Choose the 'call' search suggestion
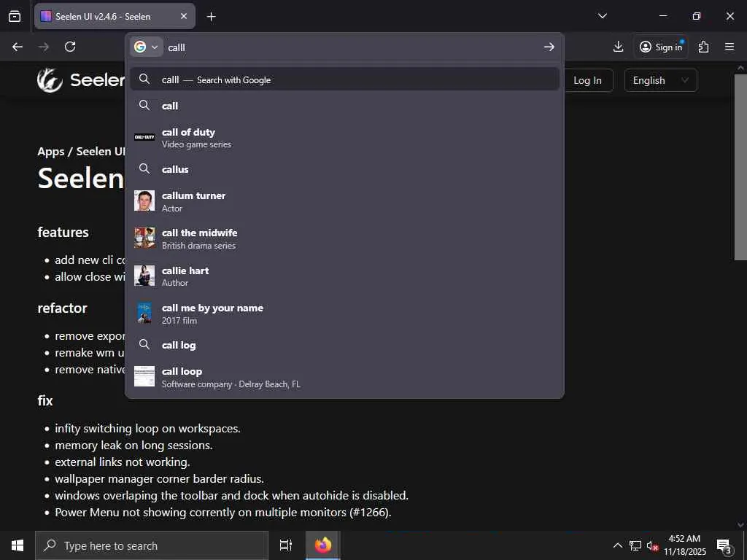Screen dimensions: 747x560 [x=344, y=106]
